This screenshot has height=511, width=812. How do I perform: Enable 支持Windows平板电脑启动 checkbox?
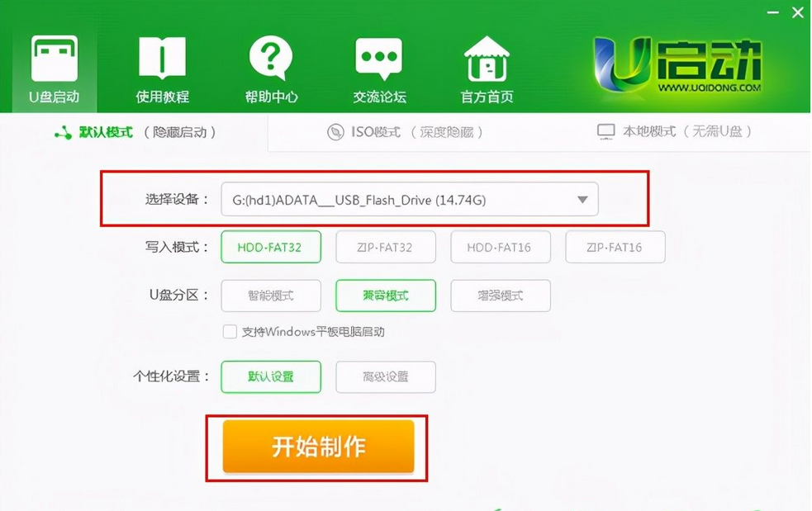[x=230, y=331]
